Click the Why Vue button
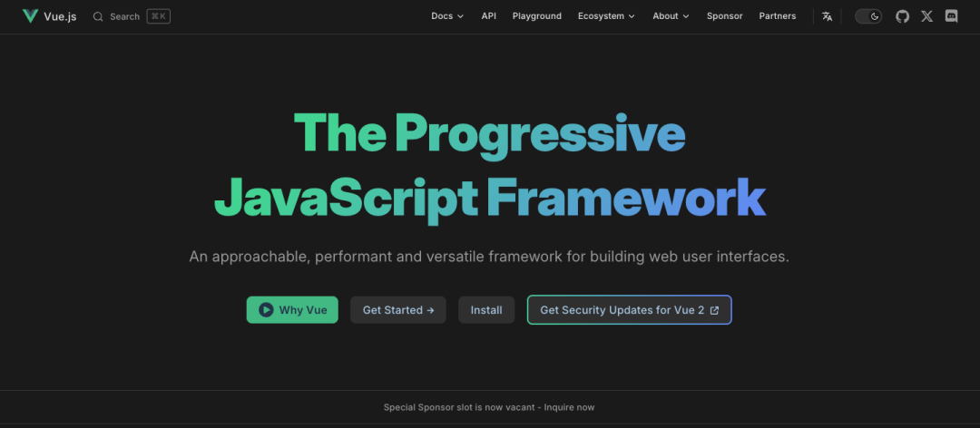 point(292,310)
